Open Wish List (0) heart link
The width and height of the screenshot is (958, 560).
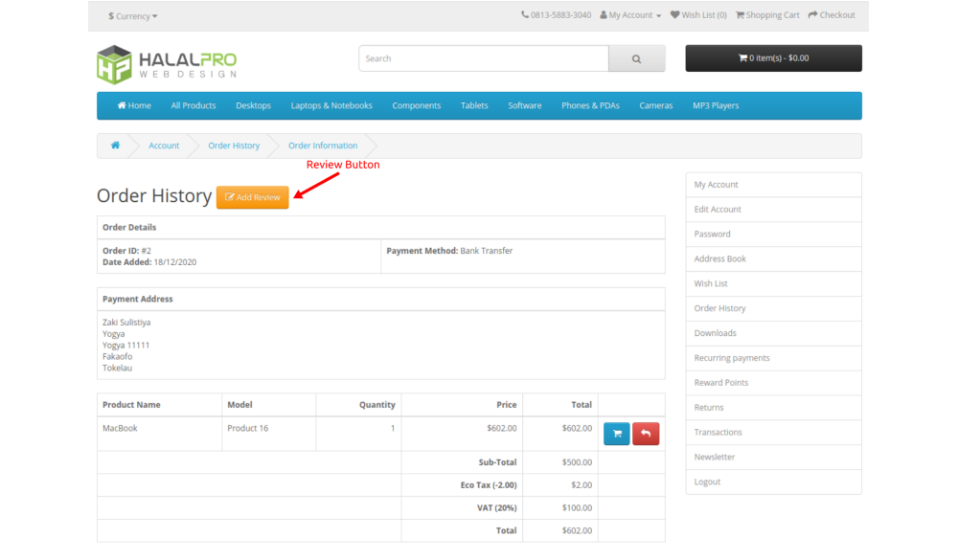coord(698,15)
